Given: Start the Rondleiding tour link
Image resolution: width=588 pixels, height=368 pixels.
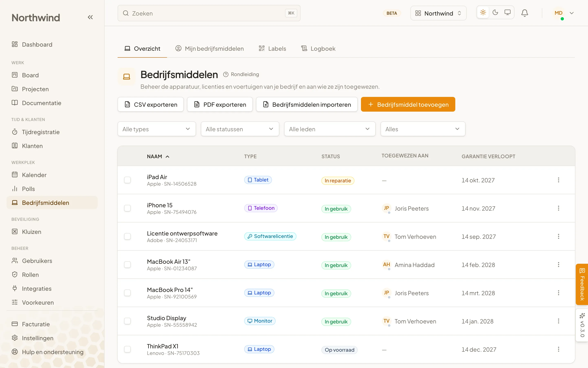Looking at the screenshot, I should point(241,74).
